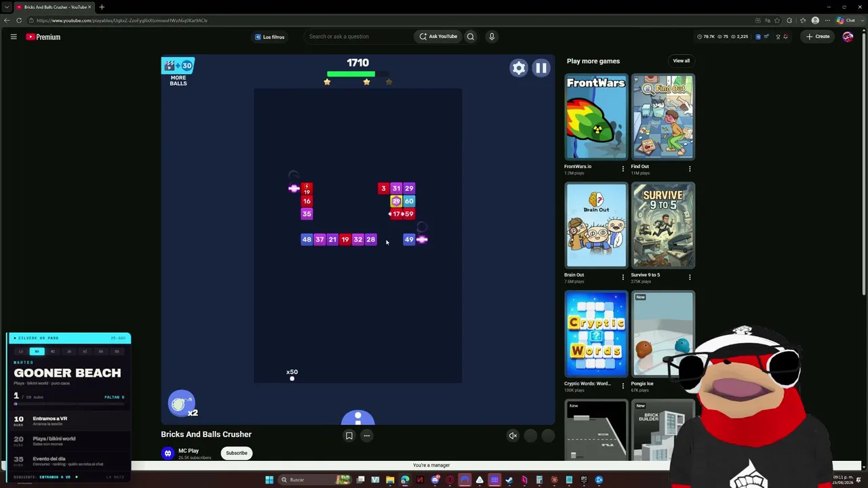Open the Pongis Ice game thumbnail
Screen dimensions: 868x488
(663, 334)
